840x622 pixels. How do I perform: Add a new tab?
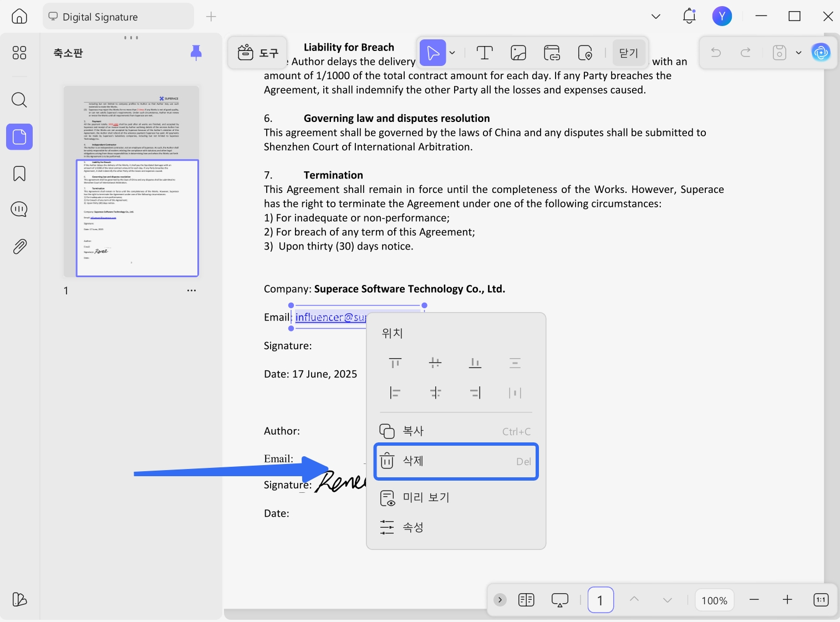(x=211, y=17)
